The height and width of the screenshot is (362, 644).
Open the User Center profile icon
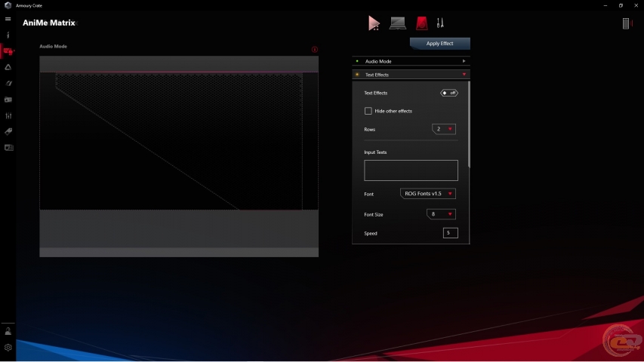[x=8, y=331]
